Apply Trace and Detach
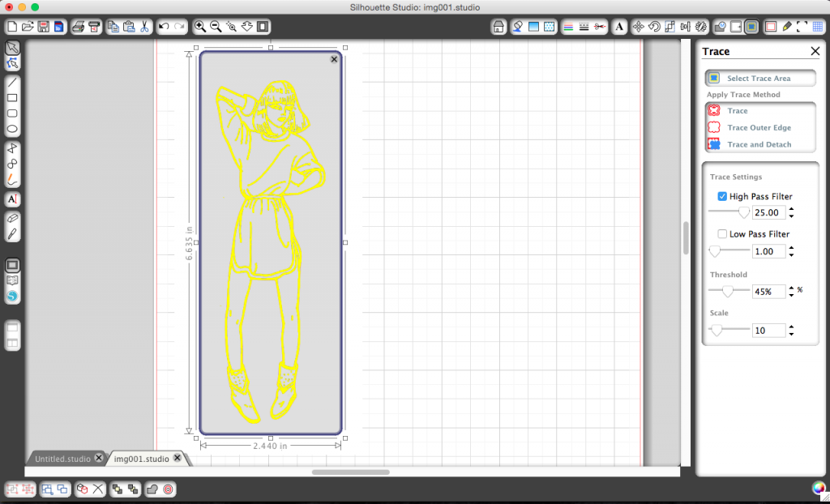The image size is (830, 504). 760,144
